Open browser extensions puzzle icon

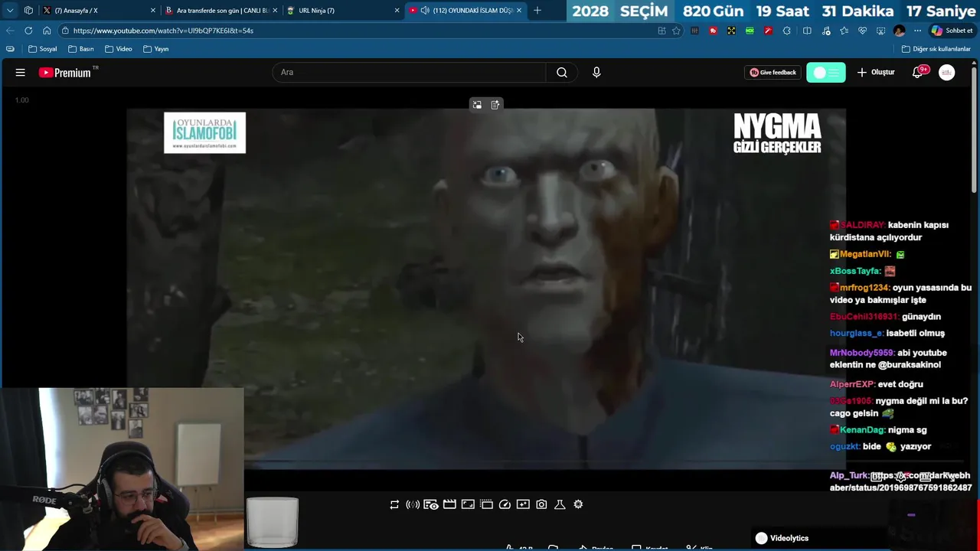coord(786,31)
